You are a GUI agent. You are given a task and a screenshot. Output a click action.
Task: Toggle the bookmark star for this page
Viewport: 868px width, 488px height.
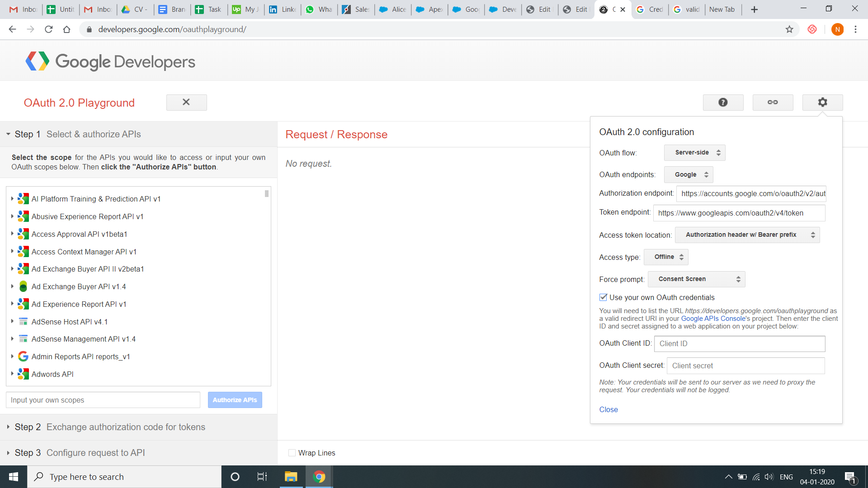click(x=790, y=29)
